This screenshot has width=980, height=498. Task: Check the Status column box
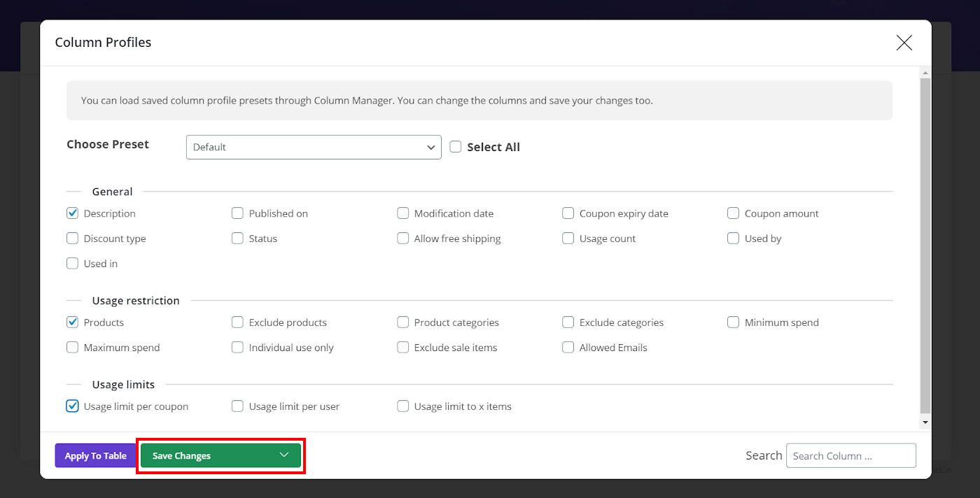[x=237, y=239]
